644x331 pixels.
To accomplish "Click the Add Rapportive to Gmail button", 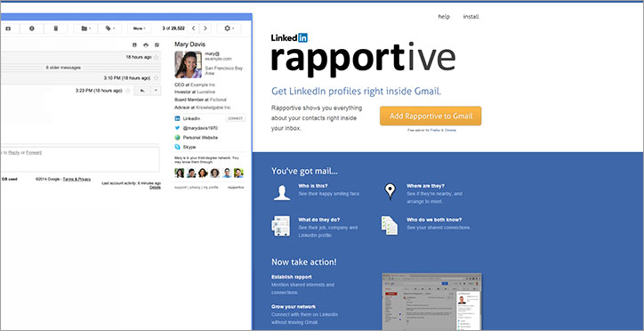I will 431,116.
